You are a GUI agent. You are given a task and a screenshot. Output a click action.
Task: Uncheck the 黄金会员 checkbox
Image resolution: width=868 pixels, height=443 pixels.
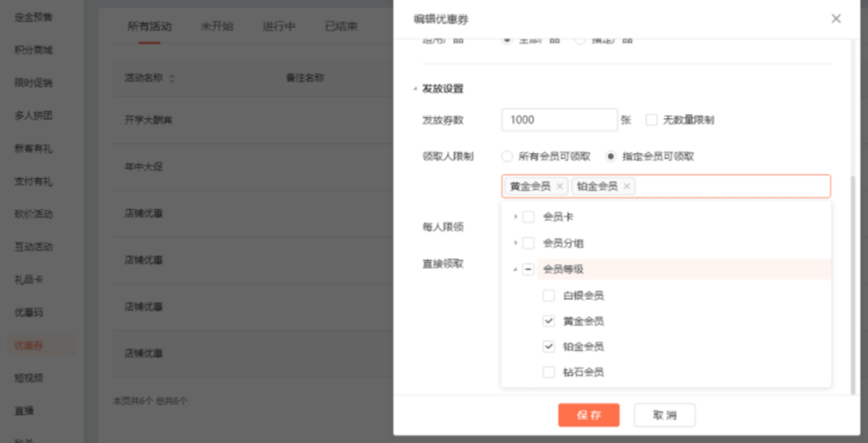(549, 321)
